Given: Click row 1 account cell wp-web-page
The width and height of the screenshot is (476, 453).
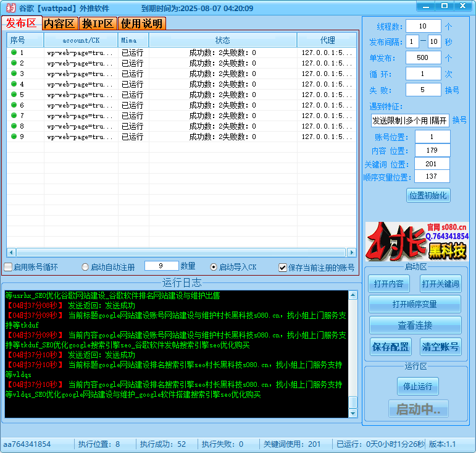Looking at the screenshot, I should pyautogui.click(x=80, y=53).
